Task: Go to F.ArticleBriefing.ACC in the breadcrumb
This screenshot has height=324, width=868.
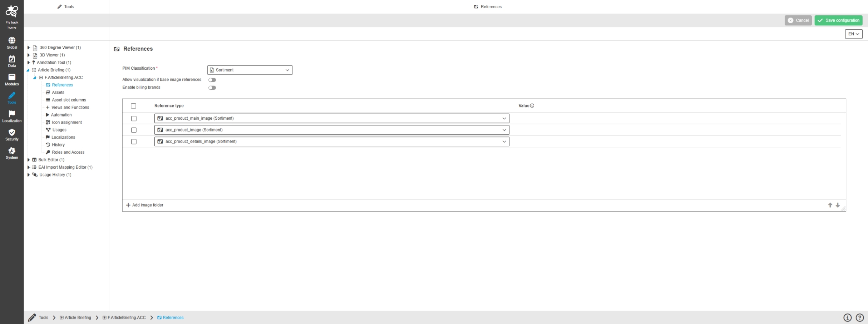Action: (124, 318)
